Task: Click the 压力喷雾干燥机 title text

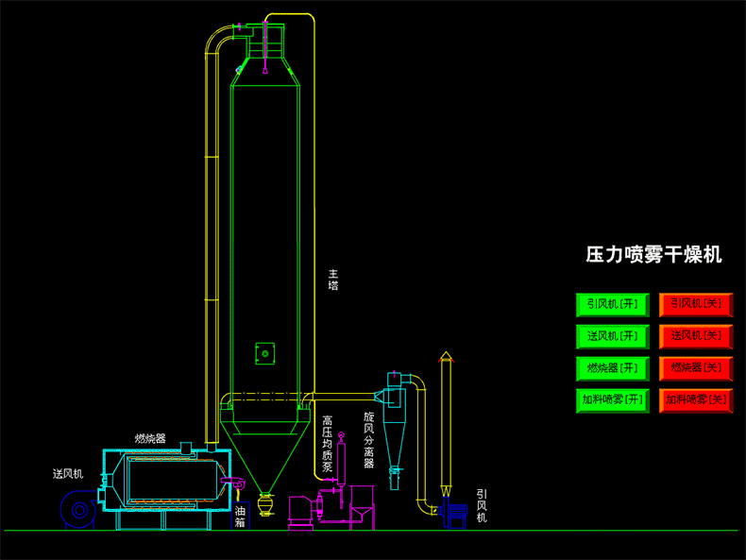Action: coord(653,255)
